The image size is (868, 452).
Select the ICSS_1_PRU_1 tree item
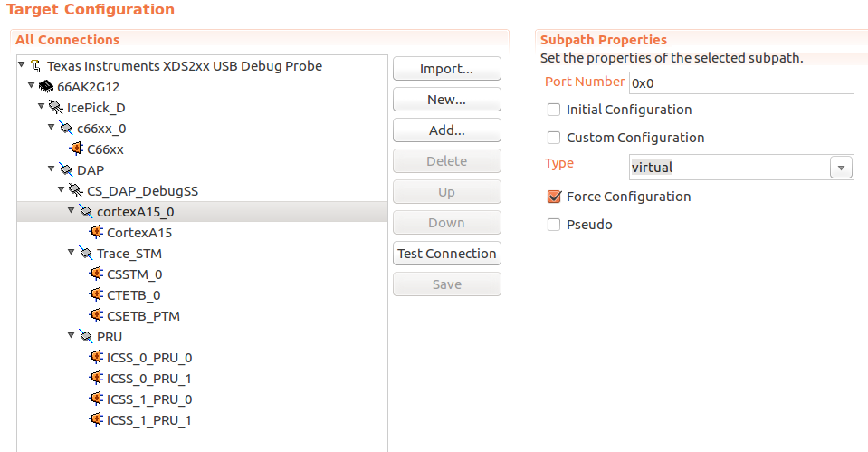point(148,420)
